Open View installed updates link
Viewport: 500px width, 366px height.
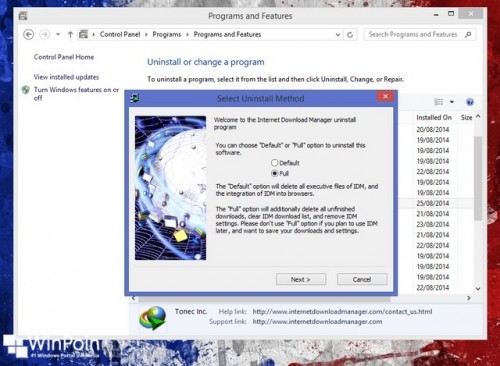[x=66, y=77]
